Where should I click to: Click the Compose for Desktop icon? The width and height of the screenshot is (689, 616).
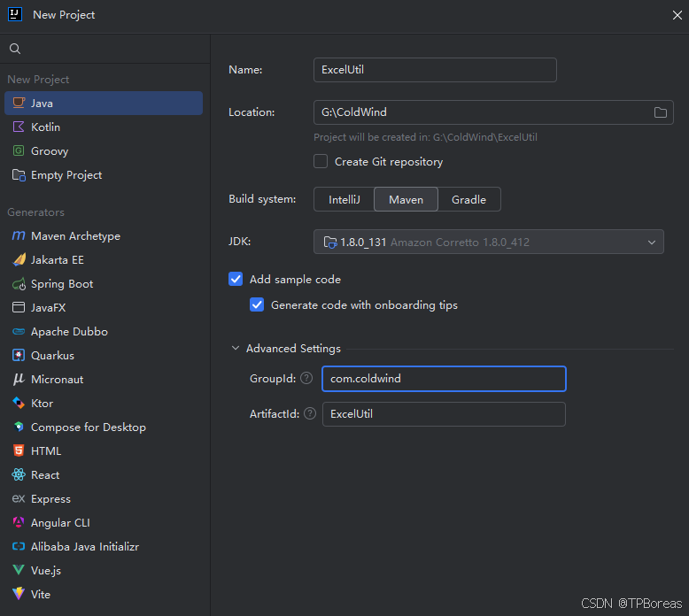pyautogui.click(x=19, y=427)
